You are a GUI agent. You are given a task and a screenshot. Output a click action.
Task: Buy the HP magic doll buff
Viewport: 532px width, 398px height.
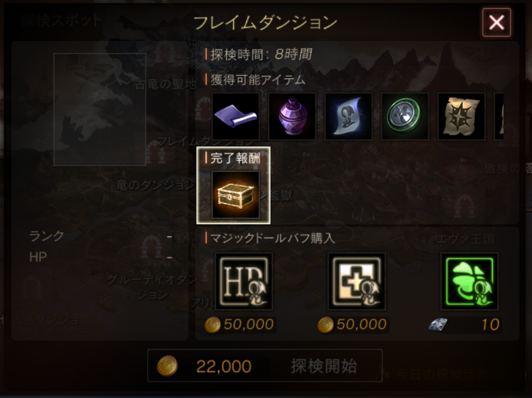pyautogui.click(x=244, y=281)
